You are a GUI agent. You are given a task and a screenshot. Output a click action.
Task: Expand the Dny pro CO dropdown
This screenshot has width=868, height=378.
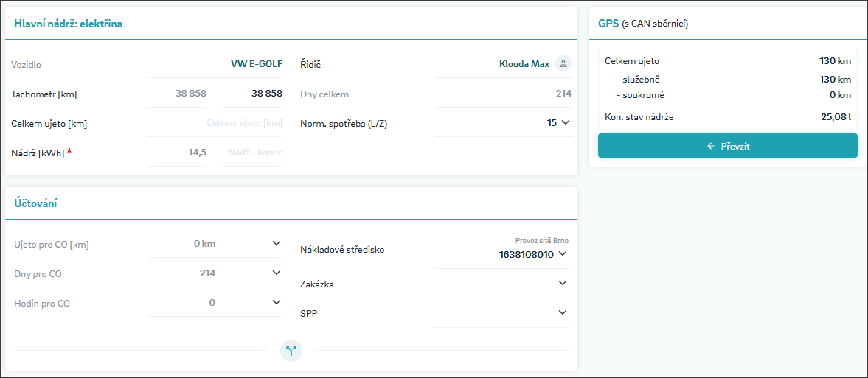click(x=277, y=273)
